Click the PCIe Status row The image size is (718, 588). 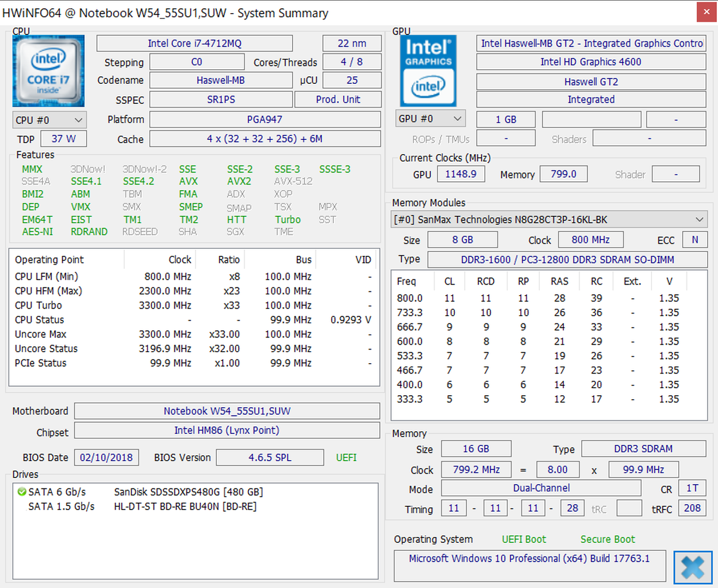click(194, 363)
